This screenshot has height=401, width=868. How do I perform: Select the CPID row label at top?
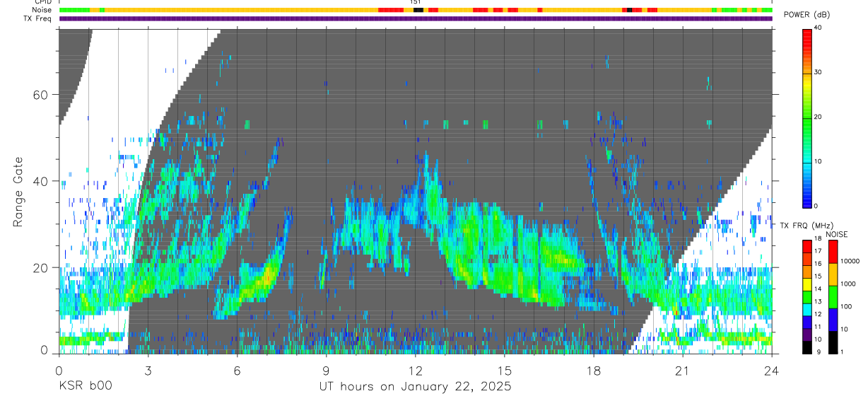(42, 2)
